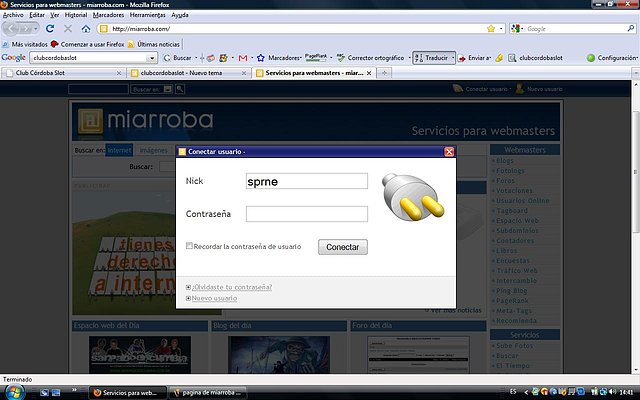Click the PageRank indicator
640x400 pixels.
316,58
